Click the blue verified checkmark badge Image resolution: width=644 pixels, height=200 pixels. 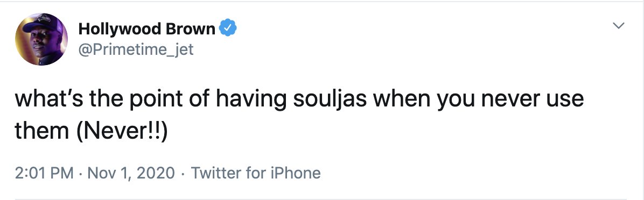228,28
